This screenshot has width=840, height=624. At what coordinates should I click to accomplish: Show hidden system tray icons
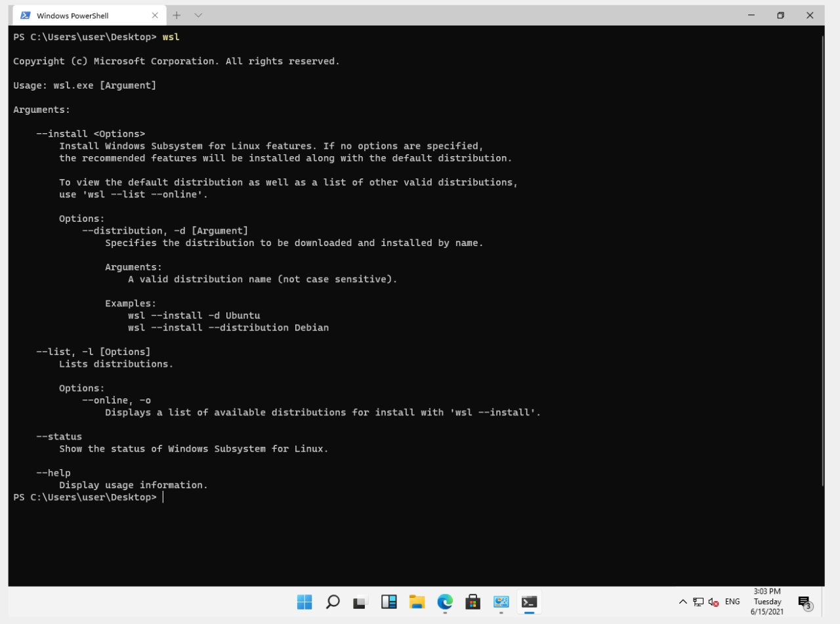click(683, 602)
